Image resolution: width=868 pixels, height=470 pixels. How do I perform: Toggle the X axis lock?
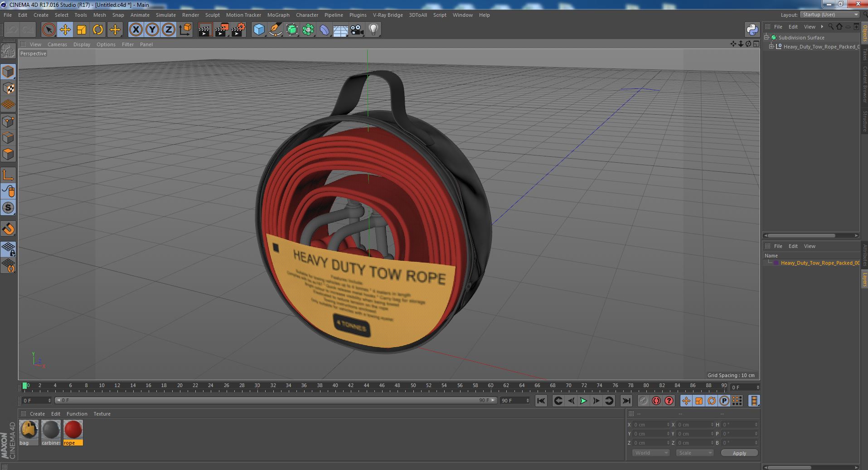(136, 30)
